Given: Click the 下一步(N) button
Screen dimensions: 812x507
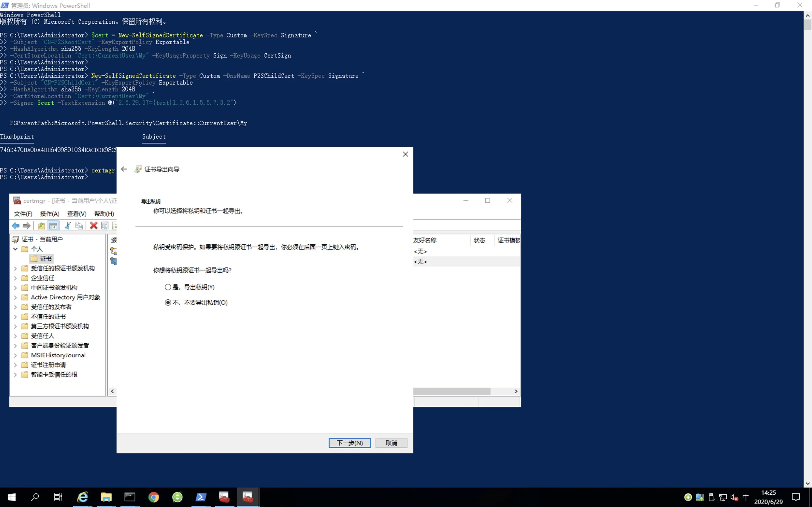Looking at the screenshot, I should point(350,443).
